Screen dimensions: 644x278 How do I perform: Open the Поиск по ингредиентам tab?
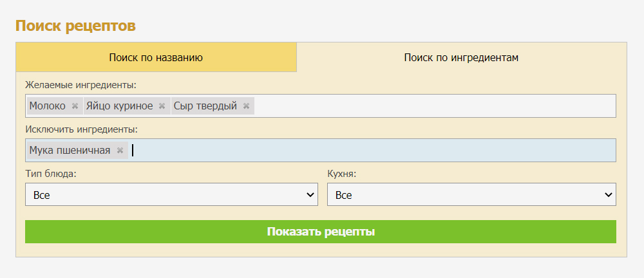click(x=461, y=57)
